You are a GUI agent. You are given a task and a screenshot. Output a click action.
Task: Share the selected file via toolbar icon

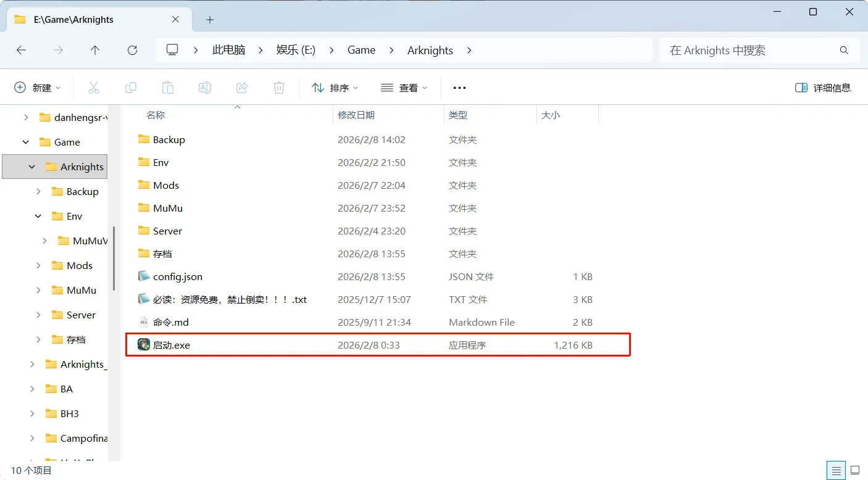241,87
